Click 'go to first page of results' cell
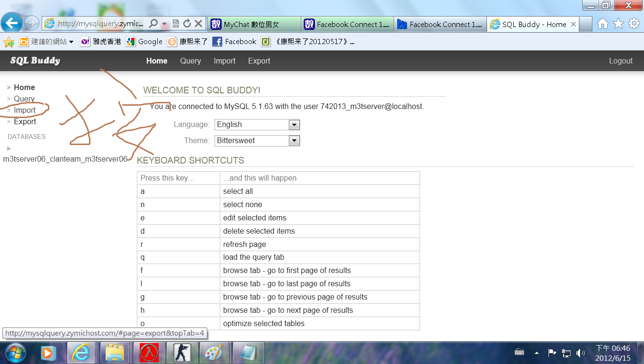 (320, 270)
